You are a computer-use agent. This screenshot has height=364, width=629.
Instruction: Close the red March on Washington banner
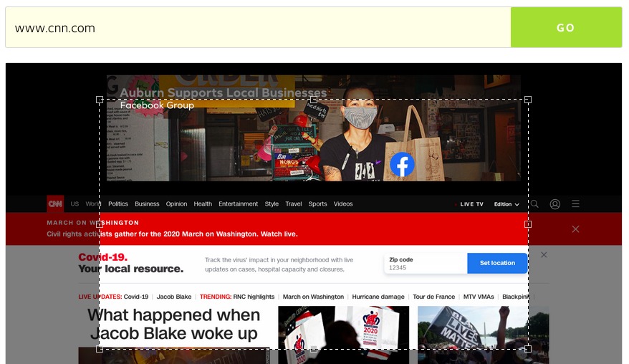[x=575, y=229]
